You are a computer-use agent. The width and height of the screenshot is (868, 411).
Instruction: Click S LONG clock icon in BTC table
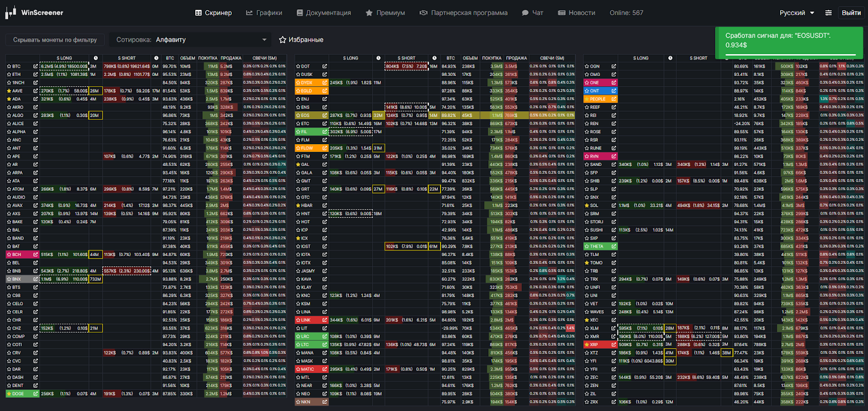[x=96, y=58]
